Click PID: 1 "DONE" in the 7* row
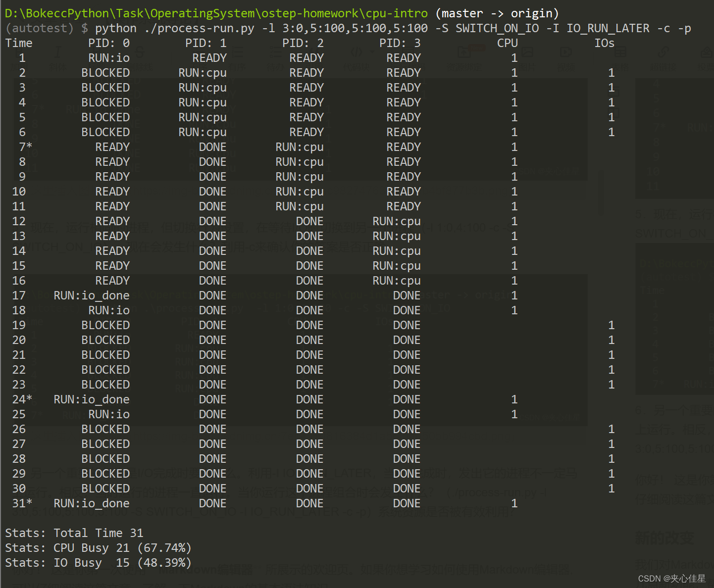 coord(213,147)
